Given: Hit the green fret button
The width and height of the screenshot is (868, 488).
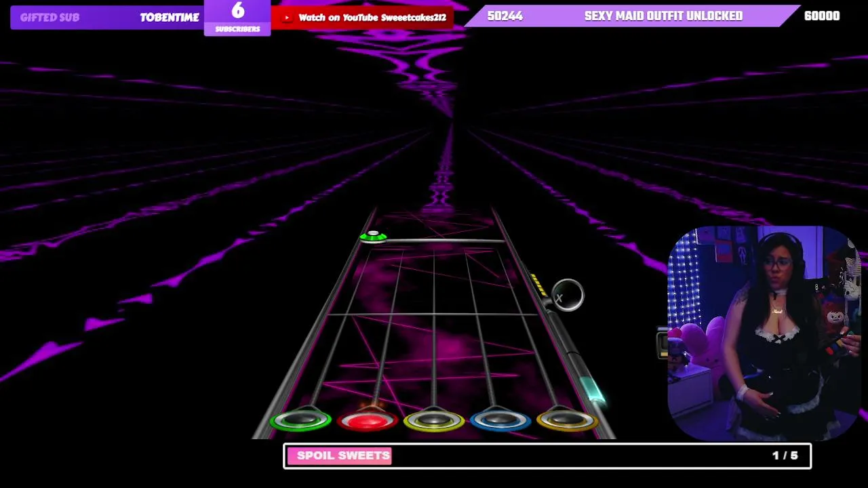Looking at the screenshot, I should click(x=300, y=421).
